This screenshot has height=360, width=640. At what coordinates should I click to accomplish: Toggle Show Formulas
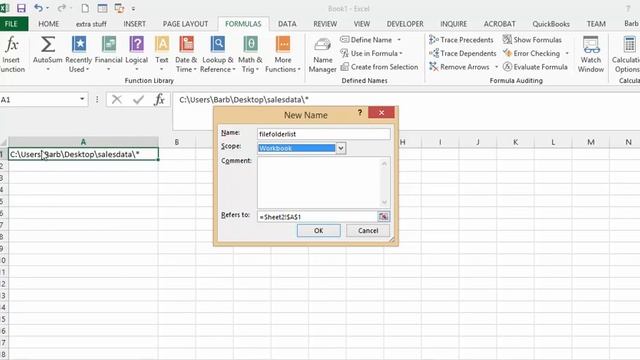(532, 40)
